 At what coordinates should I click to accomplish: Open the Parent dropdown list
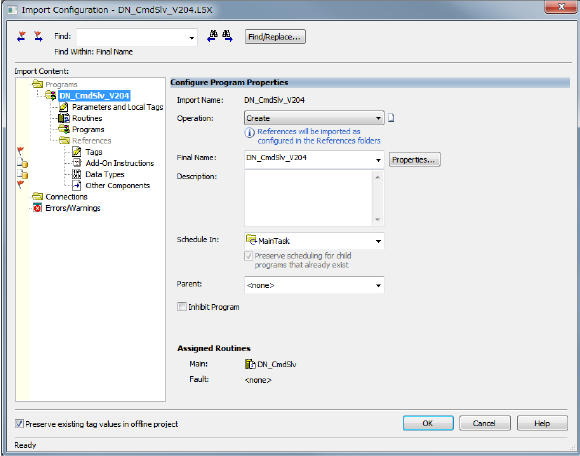[314, 285]
